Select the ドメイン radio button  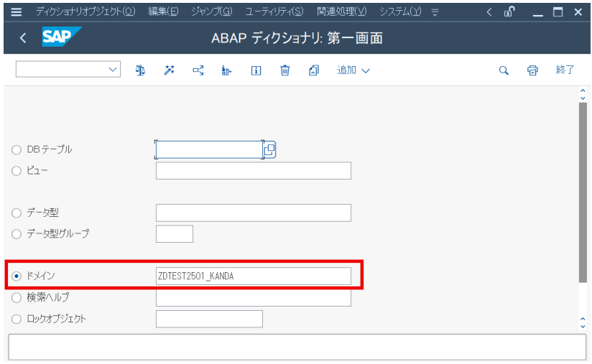(17, 276)
